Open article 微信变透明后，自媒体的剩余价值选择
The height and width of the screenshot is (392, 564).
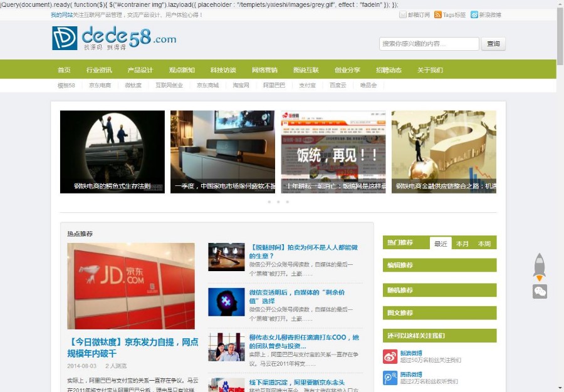point(297,296)
